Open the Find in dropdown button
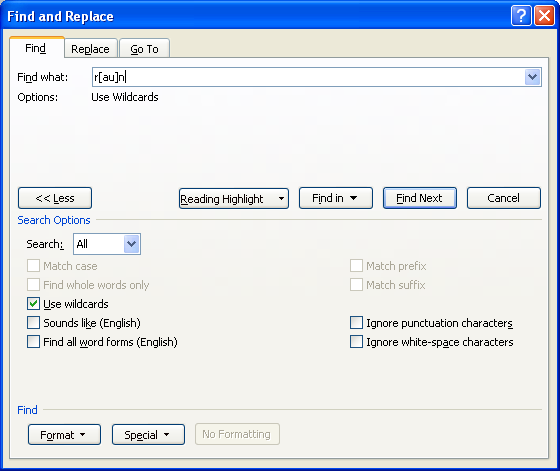 [336, 198]
